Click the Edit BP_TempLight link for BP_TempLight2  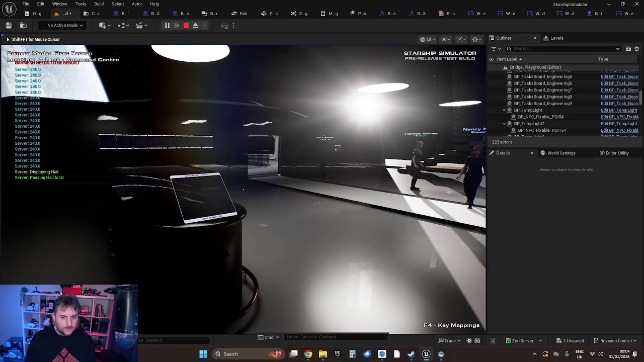(619, 124)
